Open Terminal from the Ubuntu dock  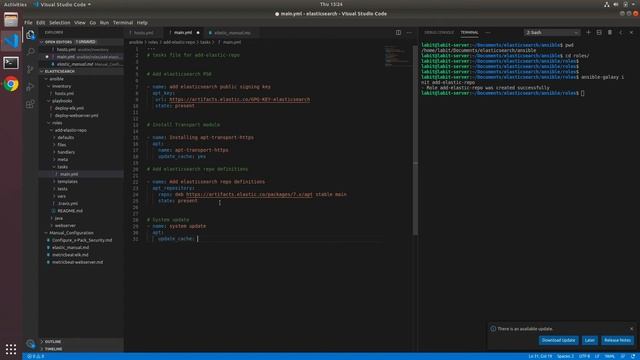pyautogui.click(x=11, y=62)
